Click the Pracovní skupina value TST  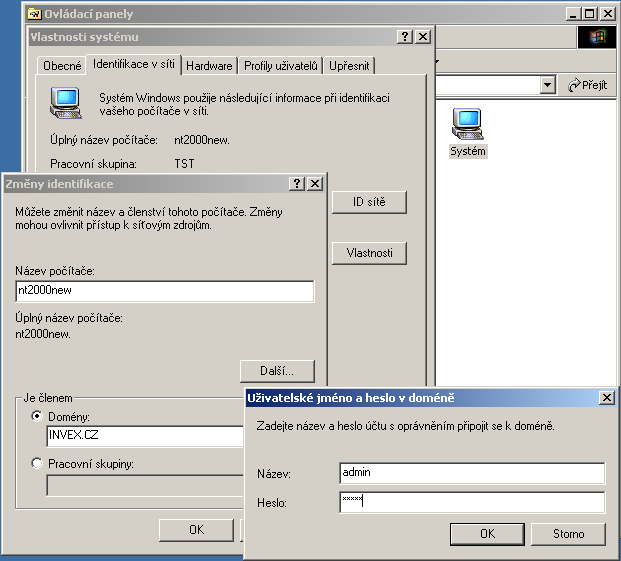click(x=185, y=164)
